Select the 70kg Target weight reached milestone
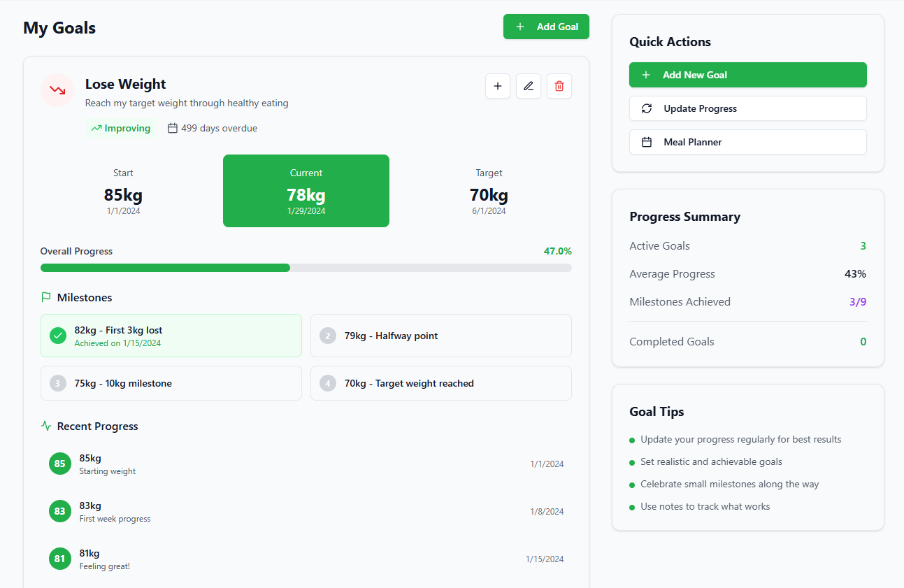The image size is (904, 588). [440, 383]
